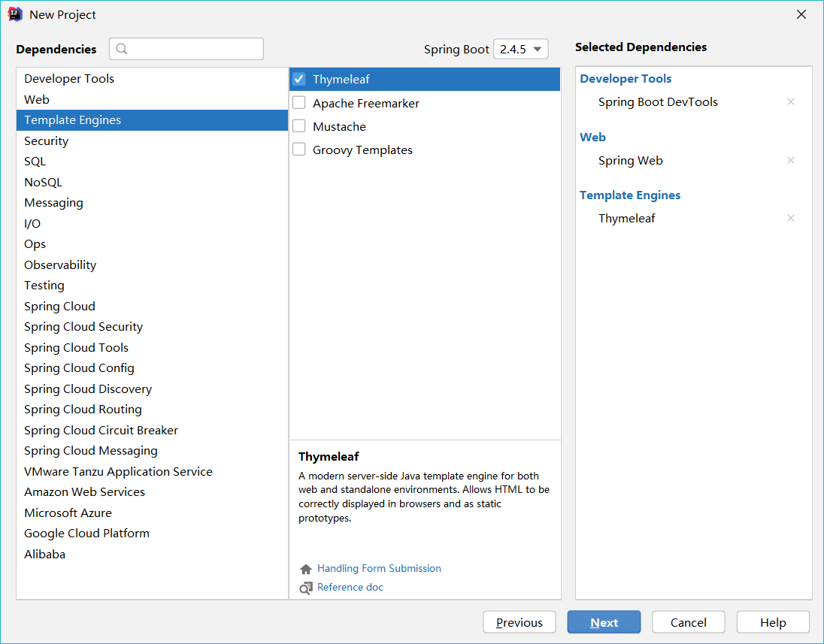Screen dimensions: 824x644
Task: Click Developer Tools heading in selected panel
Action: (626, 78)
